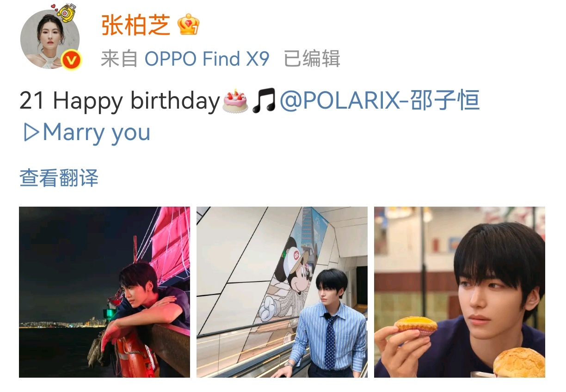View edit history via 已编辑 label
The width and height of the screenshot is (566, 392).
pos(312,59)
